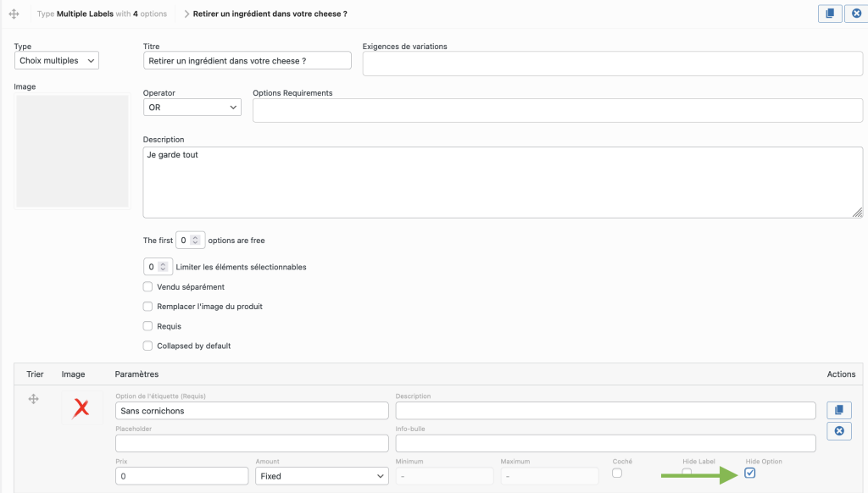Tick the Requis checkbox
Screen dimensions: 868x493
[x=148, y=326]
